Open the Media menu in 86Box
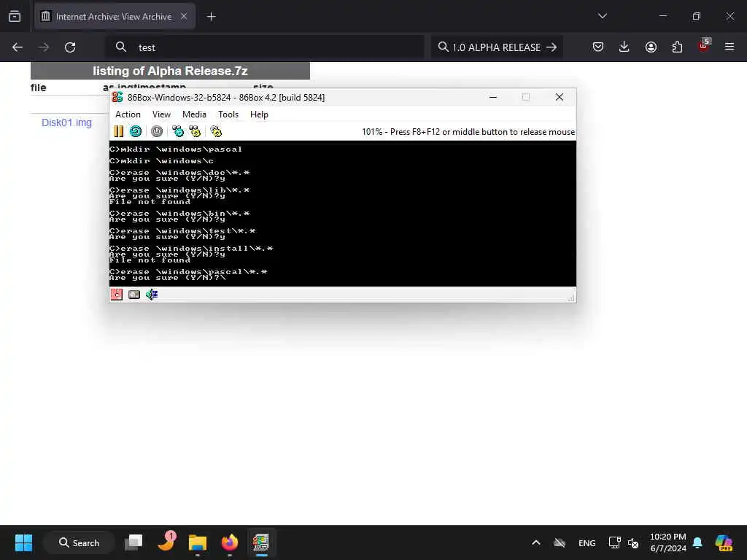Image resolution: width=747 pixels, height=560 pixels. click(x=194, y=114)
